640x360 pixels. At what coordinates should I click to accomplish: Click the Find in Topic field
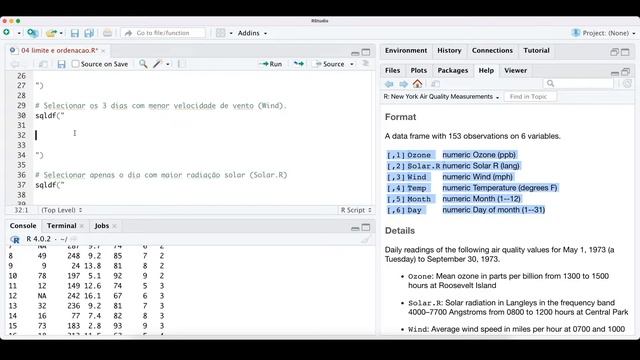(x=530, y=97)
